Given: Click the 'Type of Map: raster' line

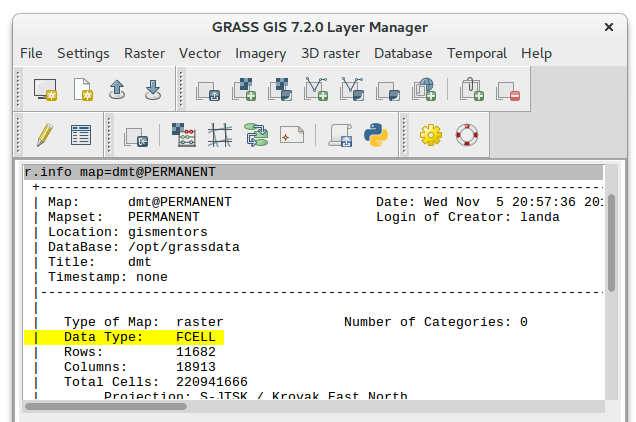Looking at the screenshot, I should [x=144, y=322].
